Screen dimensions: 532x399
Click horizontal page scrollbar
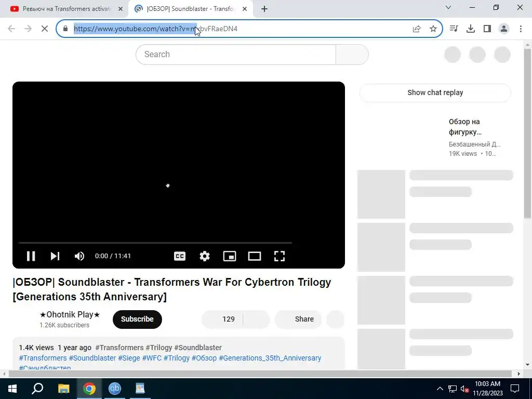coord(260,374)
